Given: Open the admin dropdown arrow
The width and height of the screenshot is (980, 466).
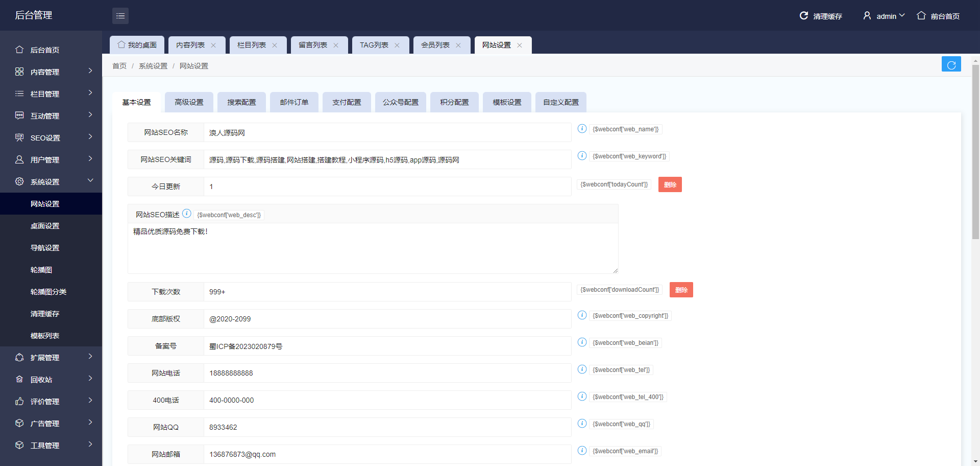Looking at the screenshot, I should [902, 16].
